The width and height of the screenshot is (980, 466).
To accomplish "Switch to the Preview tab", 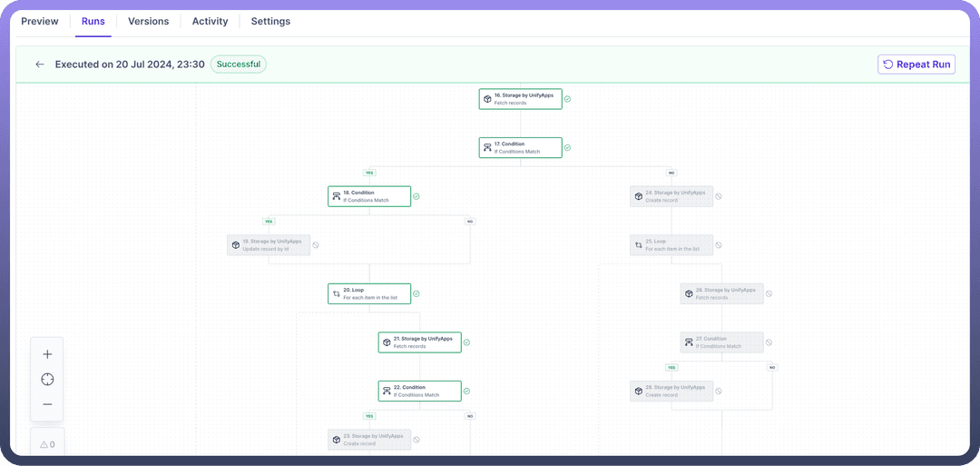I will pyautogui.click(x=40, y=21).
